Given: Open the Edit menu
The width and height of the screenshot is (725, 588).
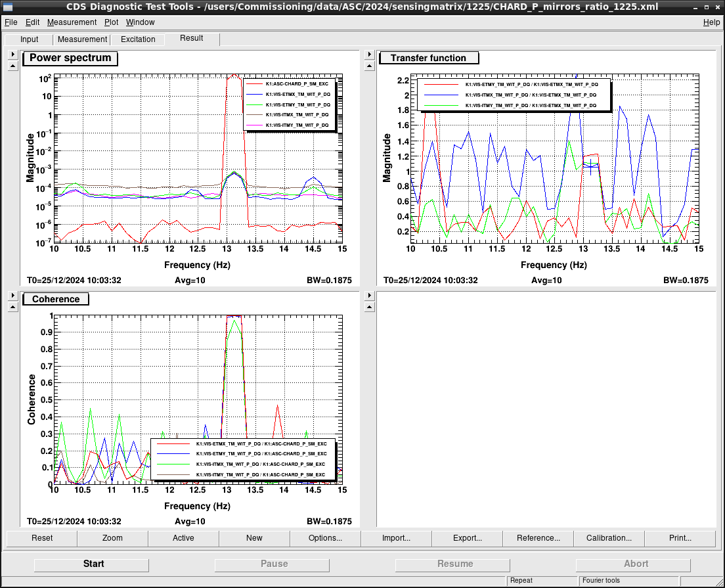Looking at the screenshot, I should pyautogui.click(x=32, y=22).
